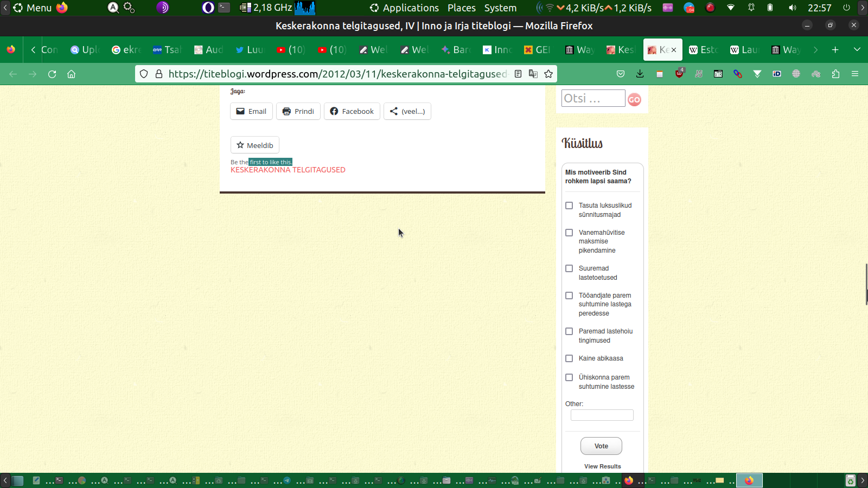Show site identity lock information
Image resolution: width=868 pixels, height=488 pixels.
click(x=159, y=74)
